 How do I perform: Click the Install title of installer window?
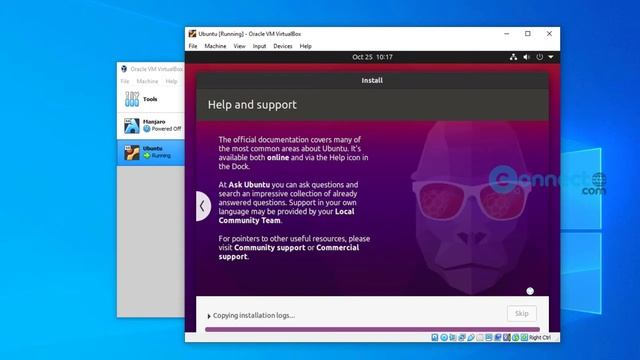[372, 80]
